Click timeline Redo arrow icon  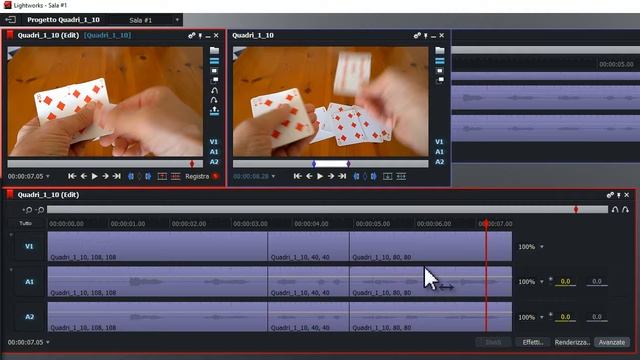click(x=625, y=210)
